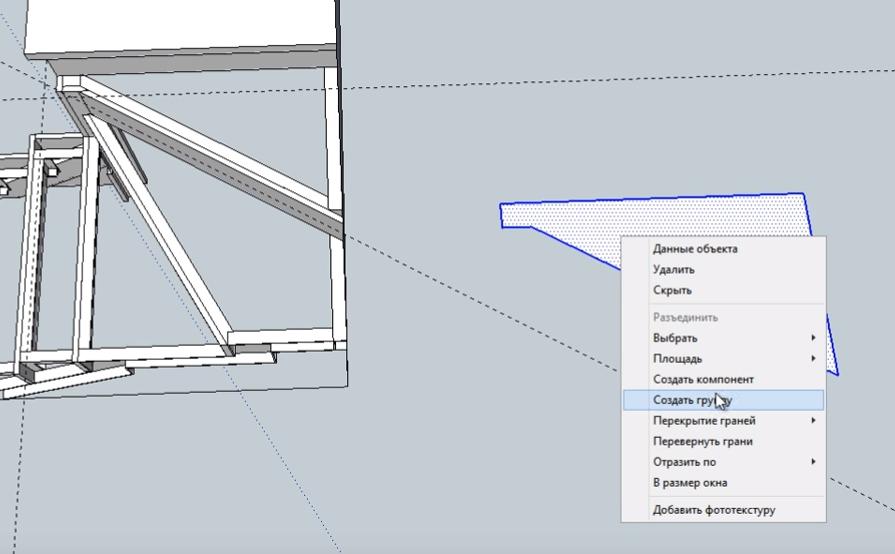Select В размер окна zoom option
The width and height of the screenshot is (895, 554).
pyautogui.click(x=689, y=483)
